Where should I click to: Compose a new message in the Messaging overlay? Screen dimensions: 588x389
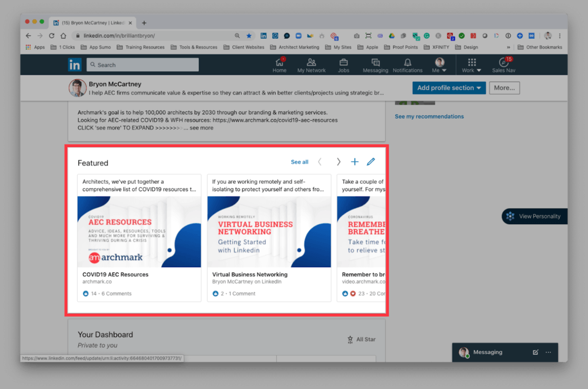pos(536,352)
